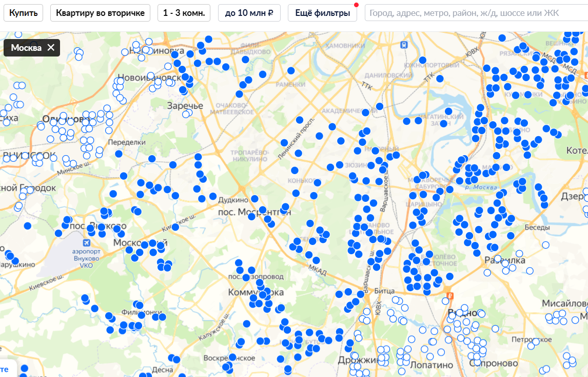Screen dimensions: 588x377
Task: Click the Развилка map label
Action: click(x=505, y=260)
